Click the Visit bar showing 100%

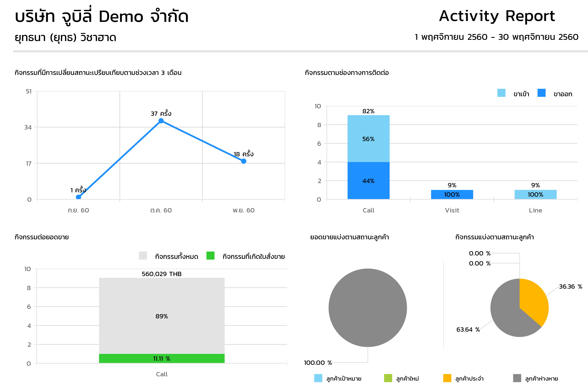click(x=452, y=194)
